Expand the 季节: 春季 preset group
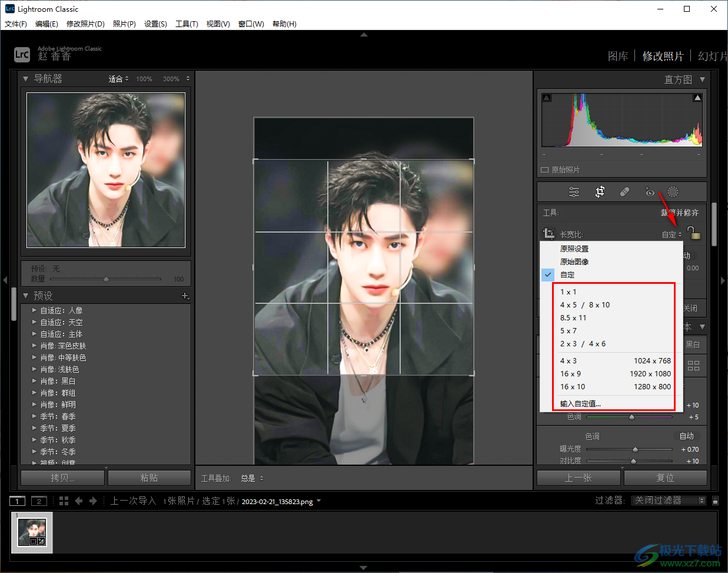This screenshot has width=728, height=573. 34,416
